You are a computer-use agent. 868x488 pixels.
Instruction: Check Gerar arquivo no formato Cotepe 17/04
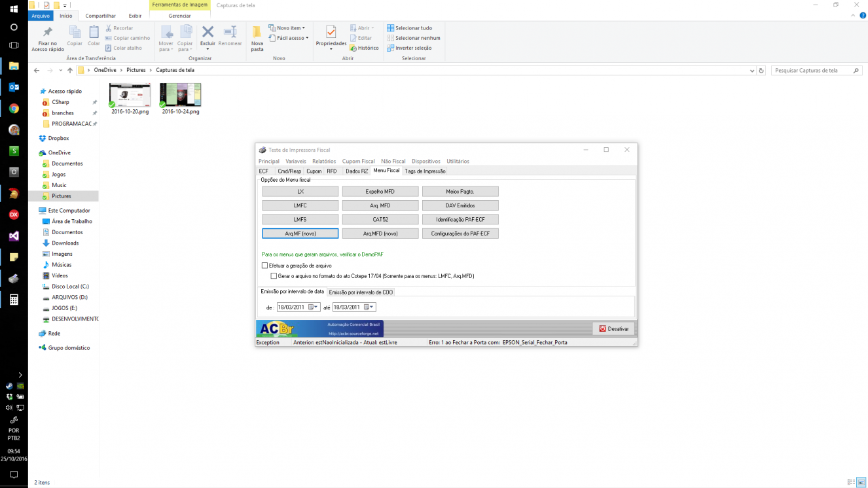tap(274, 276)
